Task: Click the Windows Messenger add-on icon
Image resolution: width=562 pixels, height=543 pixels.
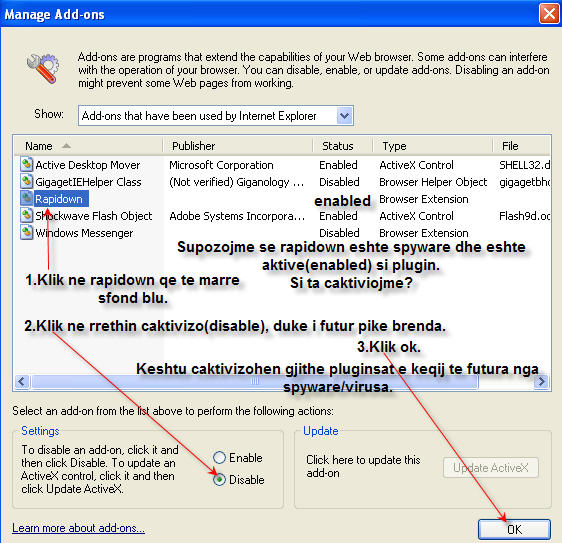Action: [26, 233]
